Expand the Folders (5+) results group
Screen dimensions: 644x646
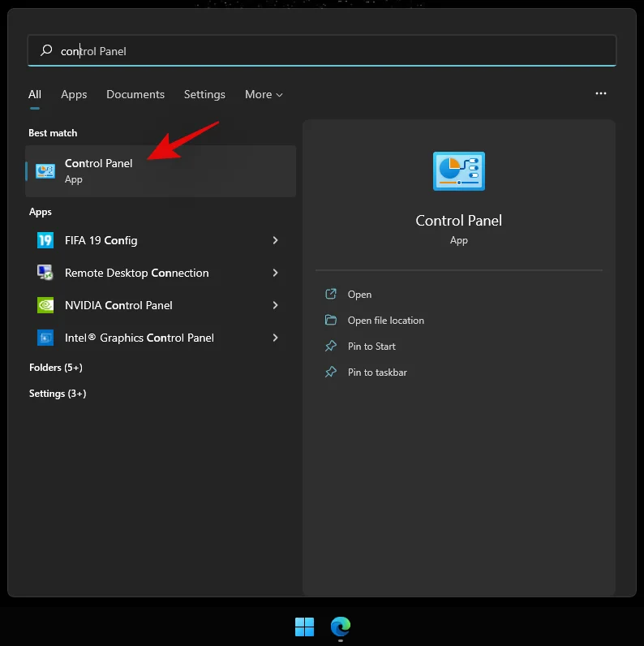[x=56, y=367]
